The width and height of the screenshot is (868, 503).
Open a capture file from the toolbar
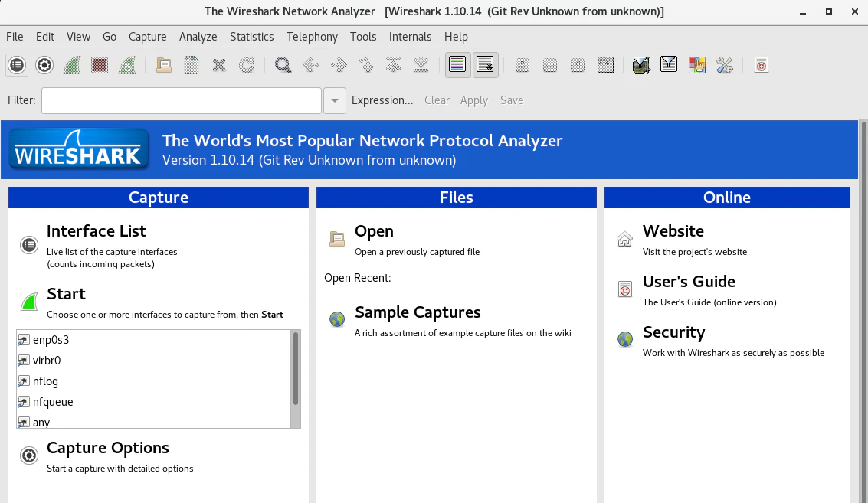163,65
